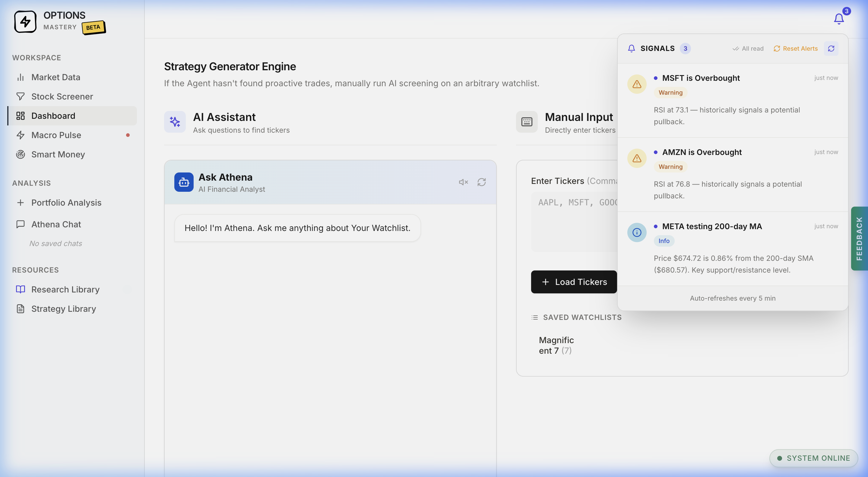Viewport: 868px width, 477px height.
Task: Open the Feedback side tab
Action: (x=859, y=238)
